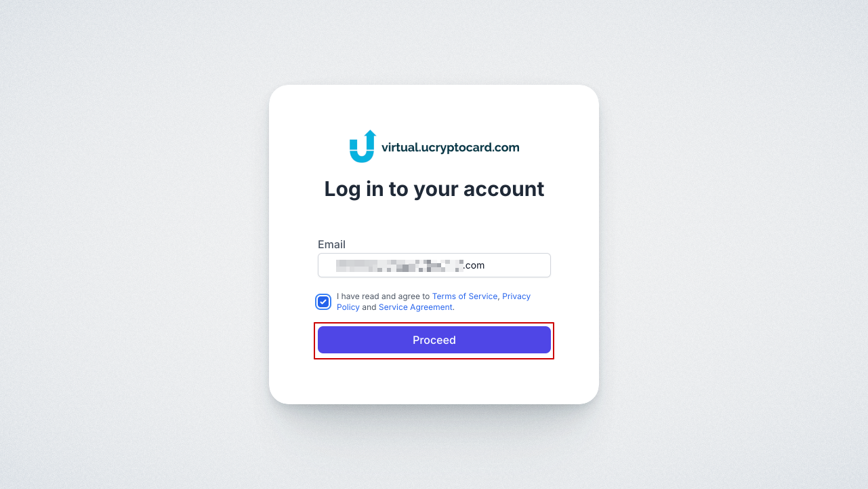Screen dimensions: 868x489
Task: Click the virtual.ucryptocard.com logo text
Action: point(451,147)
